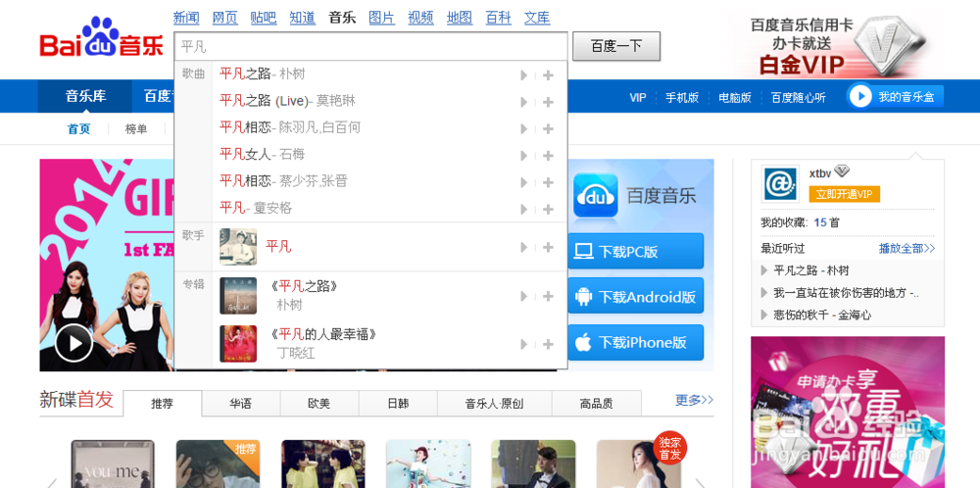Play songs by artist 平凡
980x488 pixels.
pos(523,248)
